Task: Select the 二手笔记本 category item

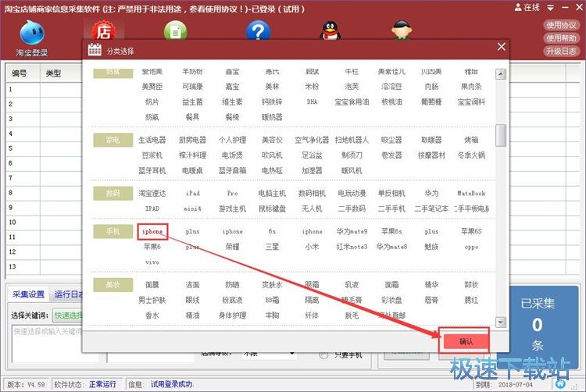Action: [x=431, y=208]
